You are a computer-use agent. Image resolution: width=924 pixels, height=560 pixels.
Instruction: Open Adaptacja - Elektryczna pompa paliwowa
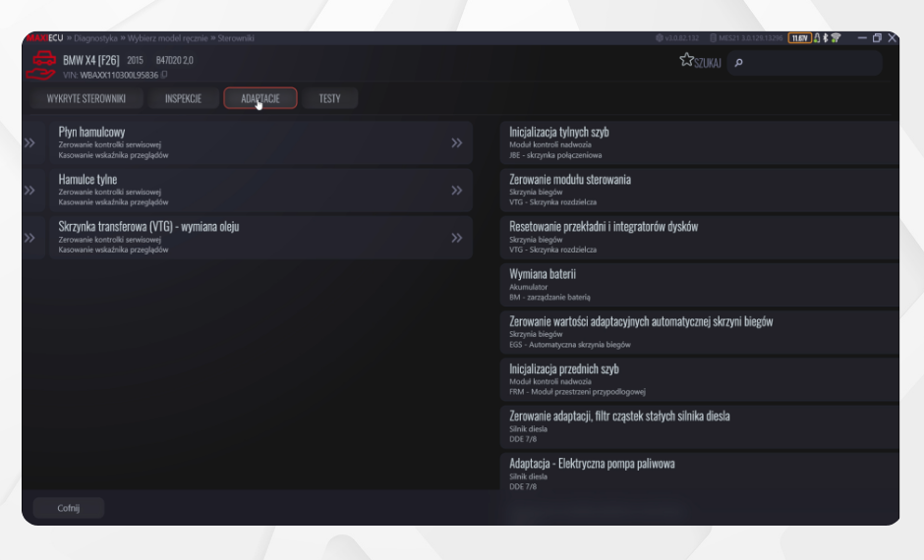click(700, 473)
